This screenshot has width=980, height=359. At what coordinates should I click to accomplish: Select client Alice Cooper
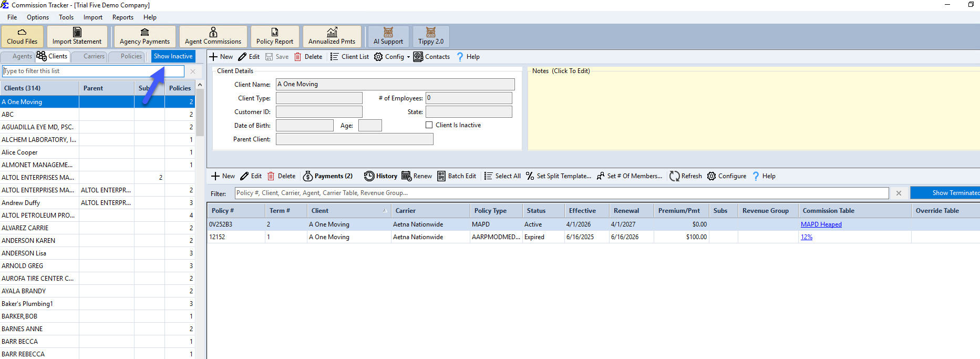tap(98, 152)
